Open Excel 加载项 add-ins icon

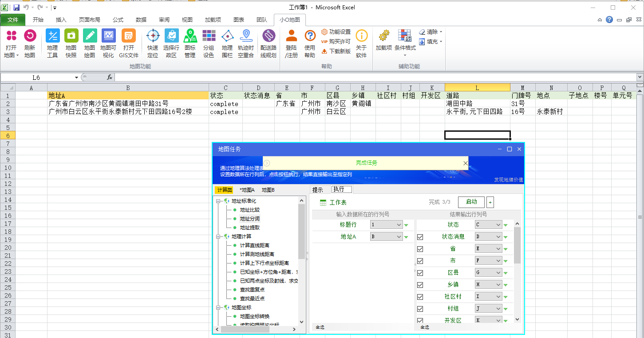(384, 40)
